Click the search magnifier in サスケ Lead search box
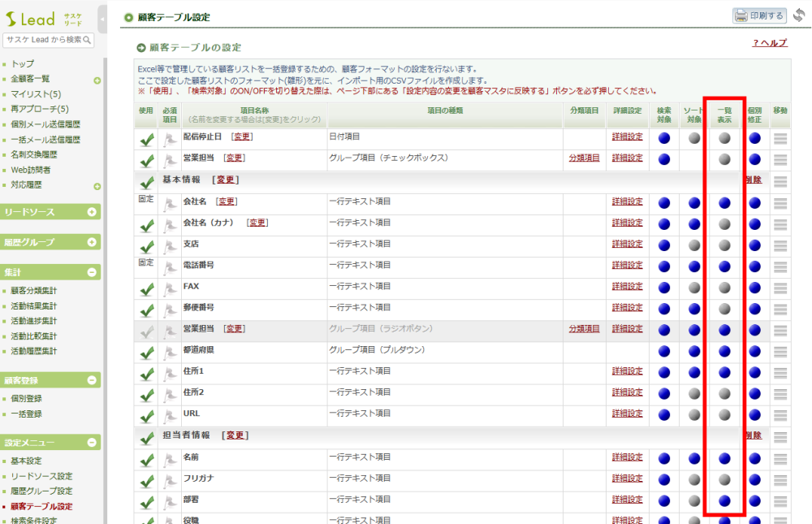 coord(88,40)
